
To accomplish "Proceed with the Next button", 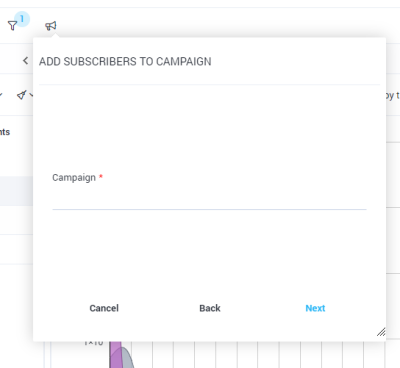I will (x=315, y=308).
